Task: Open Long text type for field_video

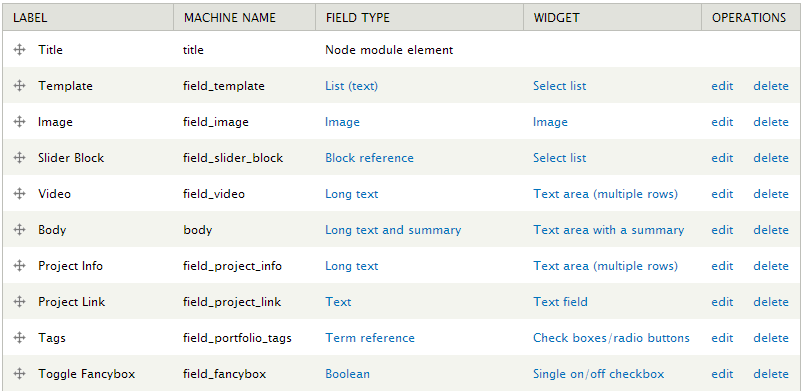Action: pos(351,194)
